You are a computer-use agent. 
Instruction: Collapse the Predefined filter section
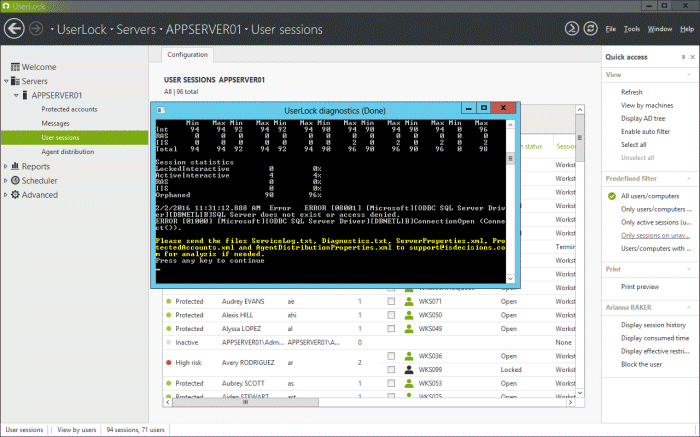[x=688, y=179]
